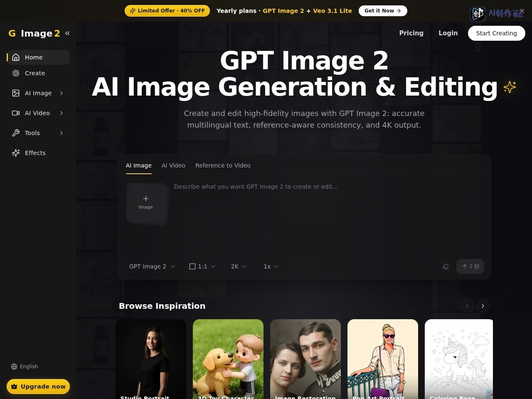Image resolution: width=532 pixels, height=399 pixels.
Task: Click the AI creation navigation logo icon
Action: click(x=478, y=14)
